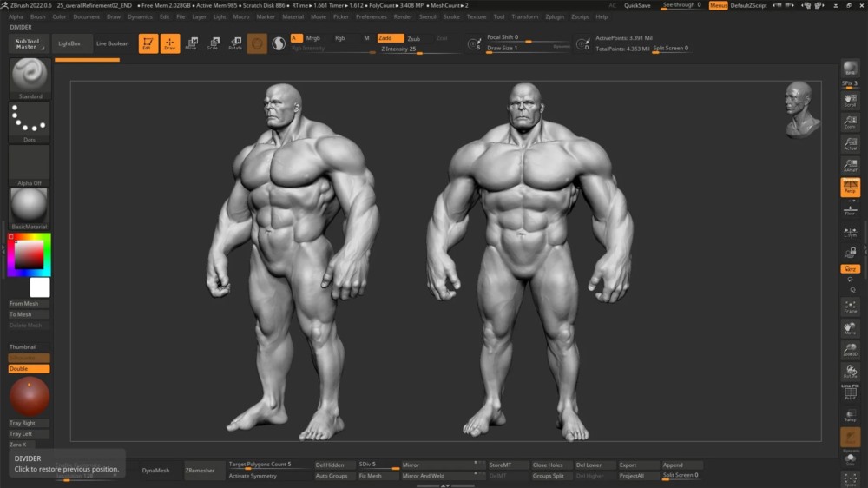Click the Live Boolean button
This screenshot has width=868, height=488.
point(112,43)
